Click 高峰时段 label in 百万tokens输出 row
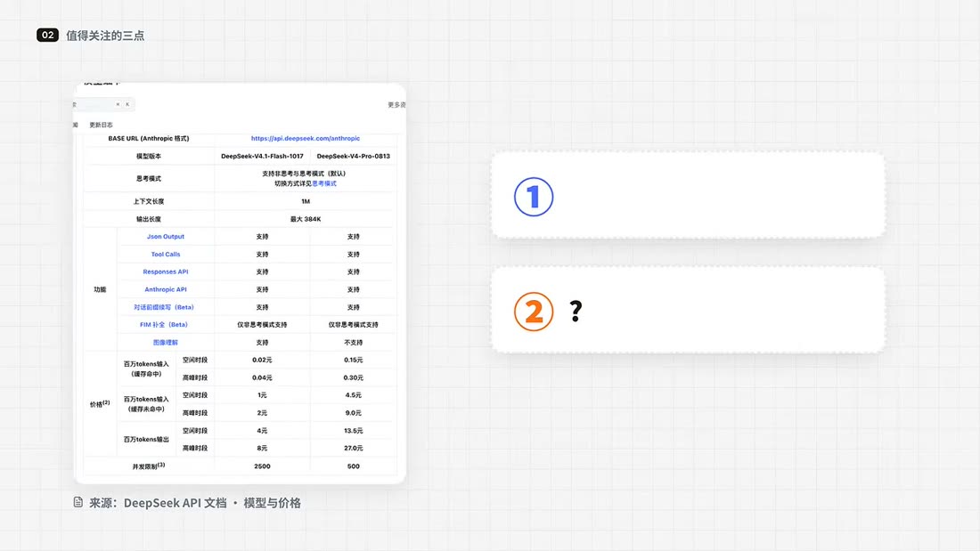This screenshot has width=980, height=551. click(x=195, y=448)
